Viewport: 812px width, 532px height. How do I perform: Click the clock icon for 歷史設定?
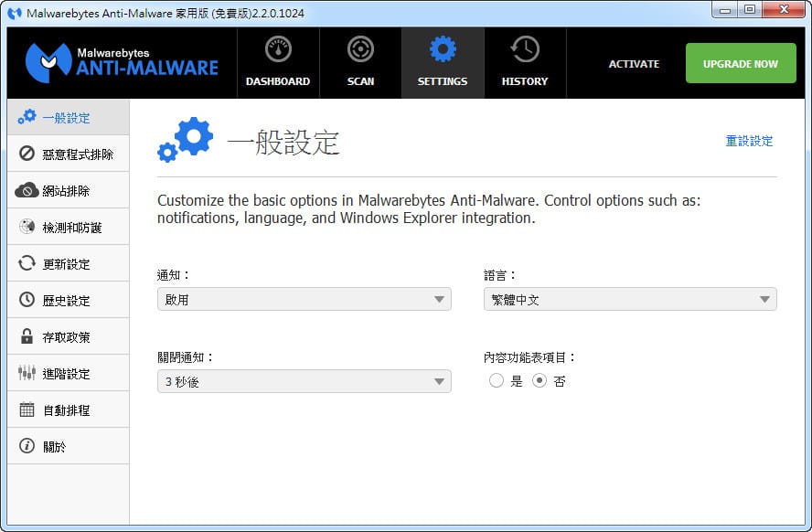[27, 300]
